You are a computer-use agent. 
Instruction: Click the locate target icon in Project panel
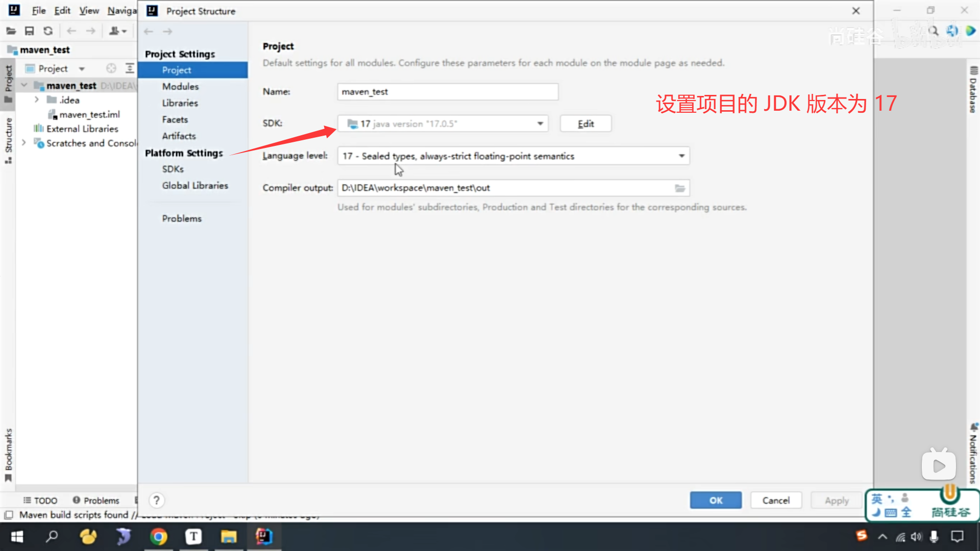click(111, 68)
